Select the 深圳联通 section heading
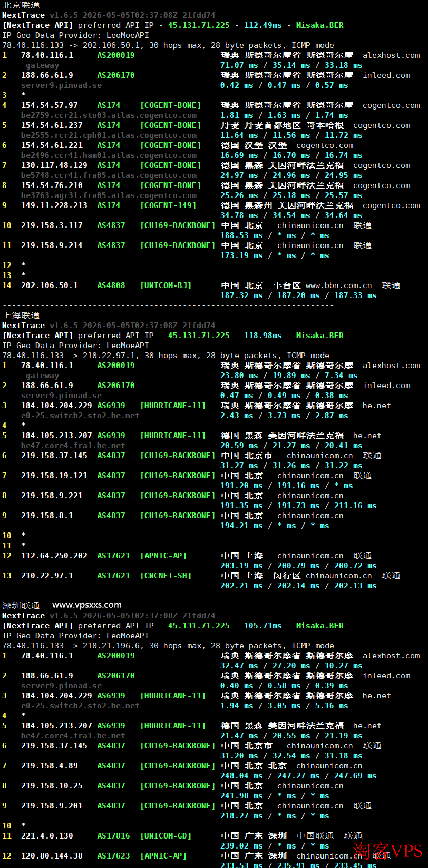The width and height of the screenshot is (428, 868). pyautogui.click(x=21, y=606)
